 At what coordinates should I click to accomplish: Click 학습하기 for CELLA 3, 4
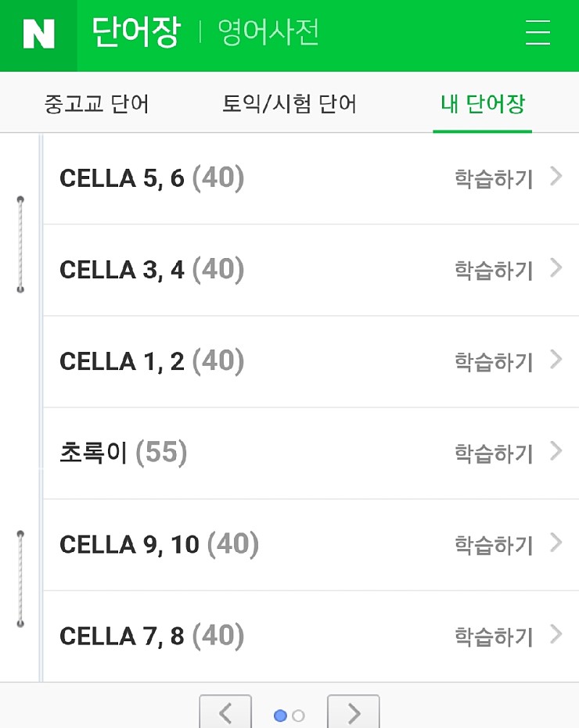[x=494, y=270]
